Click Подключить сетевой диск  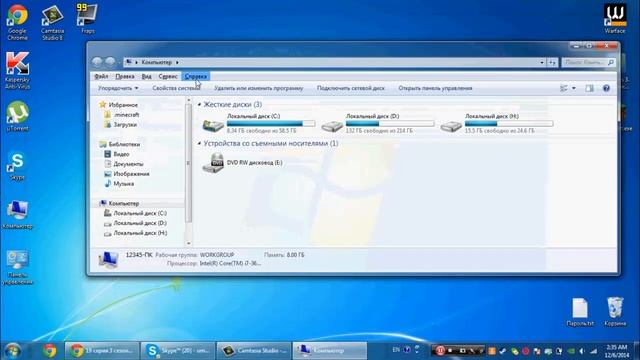tap(351, 88)
